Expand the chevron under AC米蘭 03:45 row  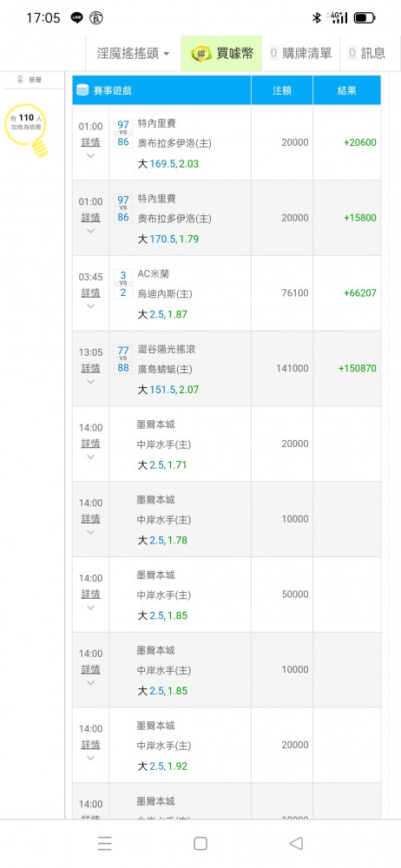point(91,306)
